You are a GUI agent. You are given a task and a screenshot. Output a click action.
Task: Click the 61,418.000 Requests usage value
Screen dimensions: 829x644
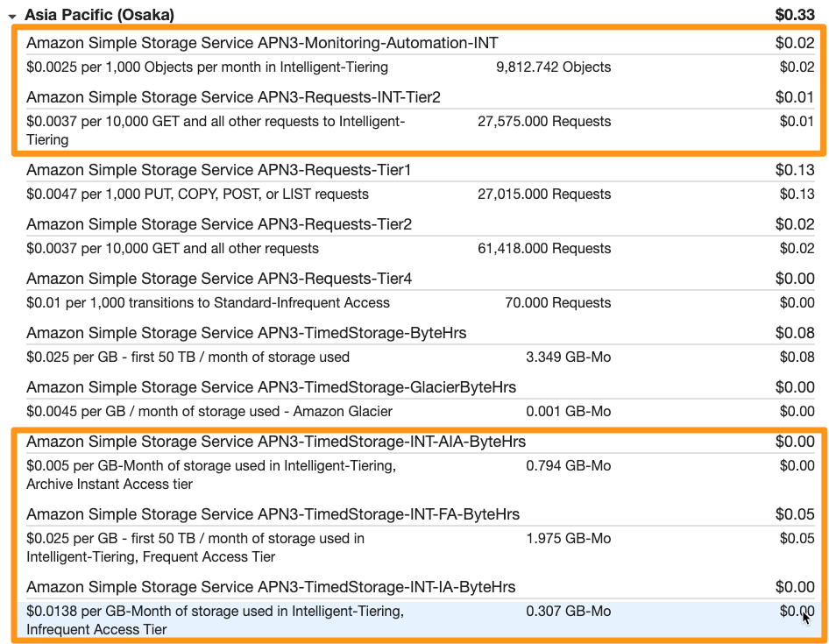tap(544, 249)
